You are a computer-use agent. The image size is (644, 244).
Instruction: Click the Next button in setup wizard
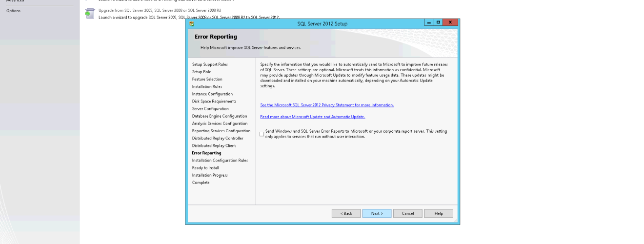pos(377,213)
